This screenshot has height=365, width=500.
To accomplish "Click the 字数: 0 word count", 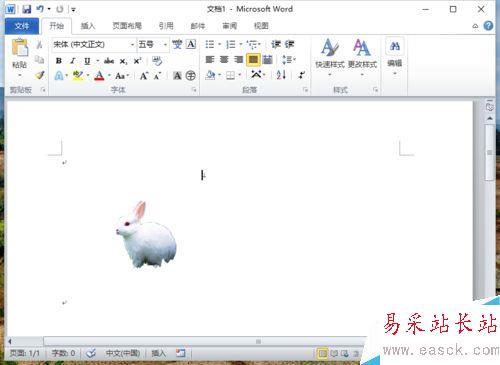I will pyautogui.click(x=63, y=353).
